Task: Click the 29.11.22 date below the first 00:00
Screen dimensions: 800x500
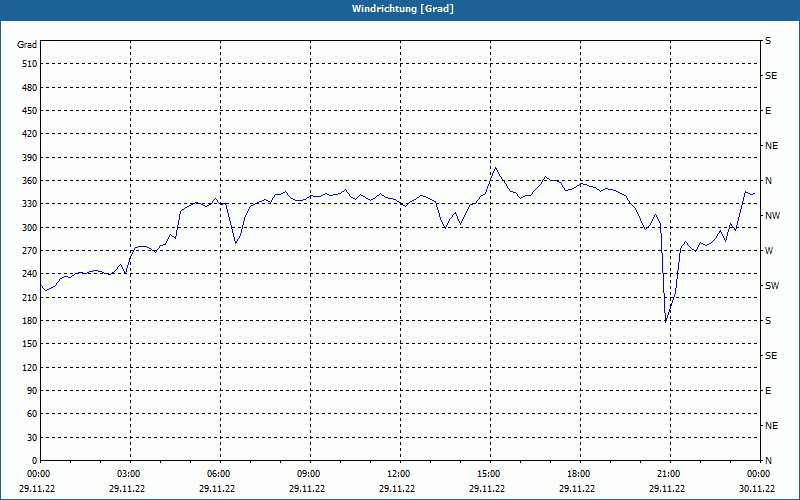Action: tap(37, 489)
